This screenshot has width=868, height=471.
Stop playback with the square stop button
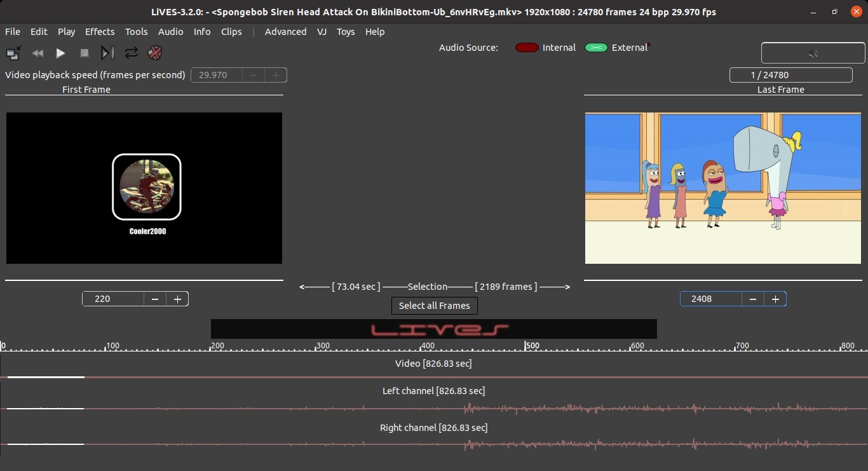84,53
